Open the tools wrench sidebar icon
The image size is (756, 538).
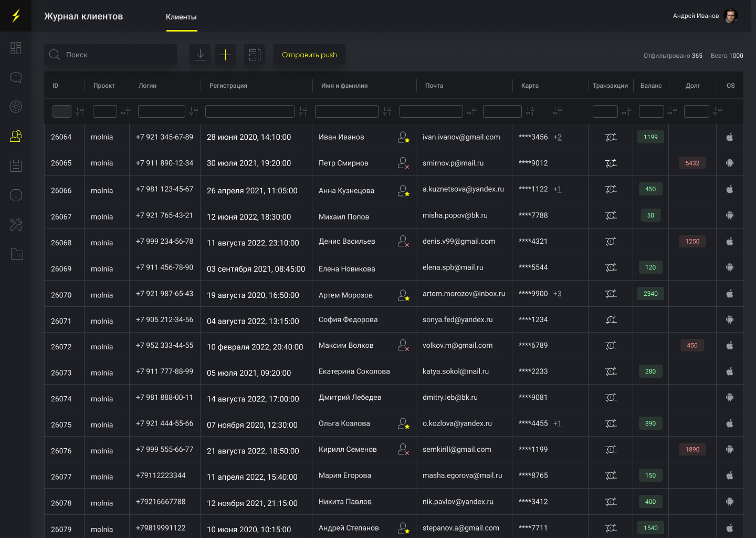point(16,225)
